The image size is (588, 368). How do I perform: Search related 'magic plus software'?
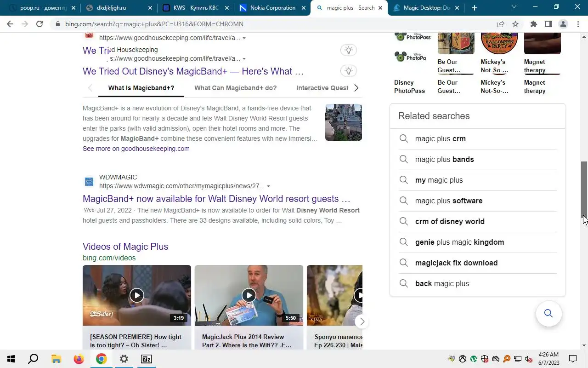[478, 201]
